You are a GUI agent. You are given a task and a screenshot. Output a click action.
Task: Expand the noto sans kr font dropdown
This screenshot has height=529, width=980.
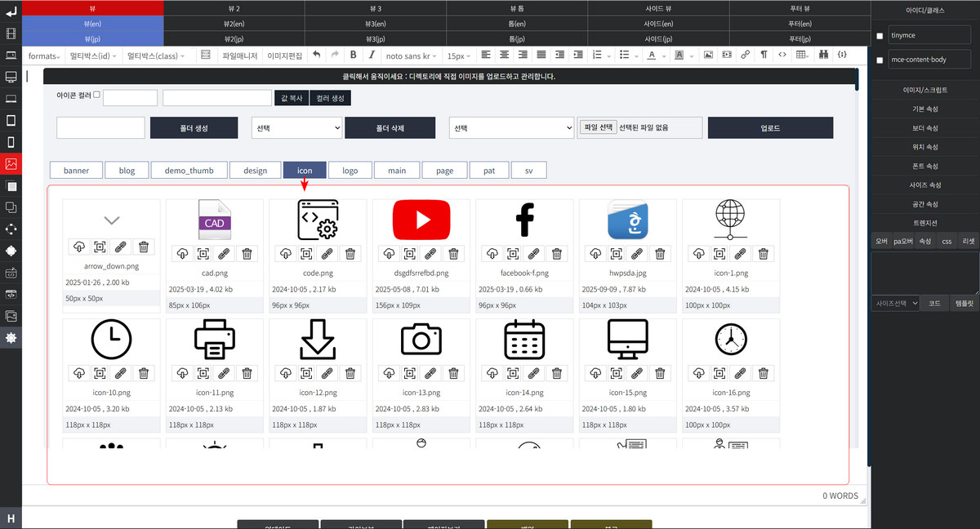[412, 56]
